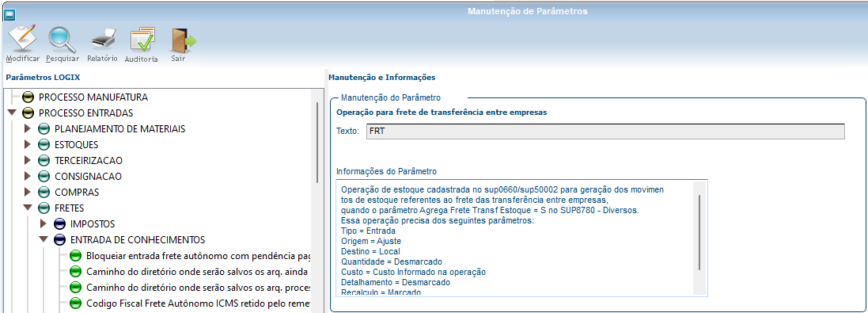Collapse the ENTRADA DE CONHECIMENTOS branch arrow
The height and width of the screenshot is (313, 868).
44,240
